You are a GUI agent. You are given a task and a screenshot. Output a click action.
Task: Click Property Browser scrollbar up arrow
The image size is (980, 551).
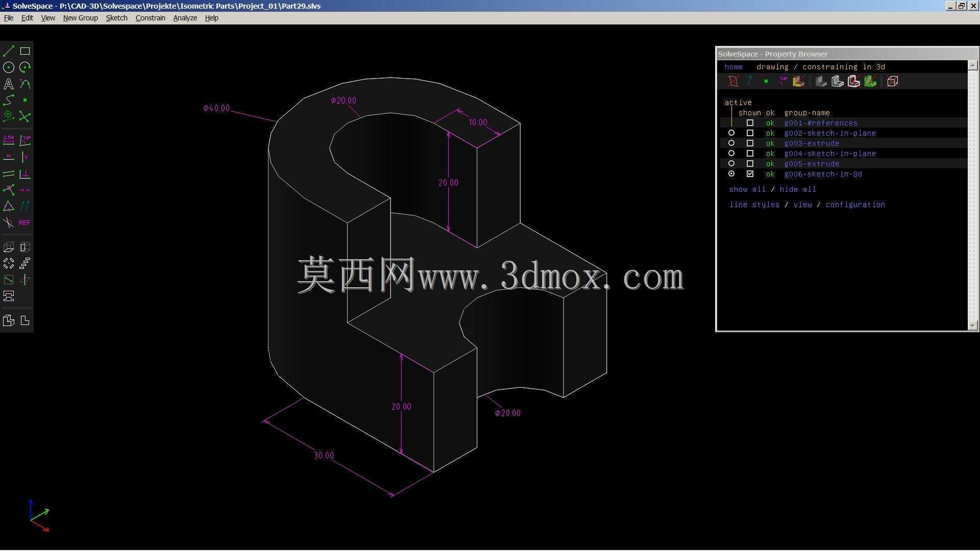[972, 65]
